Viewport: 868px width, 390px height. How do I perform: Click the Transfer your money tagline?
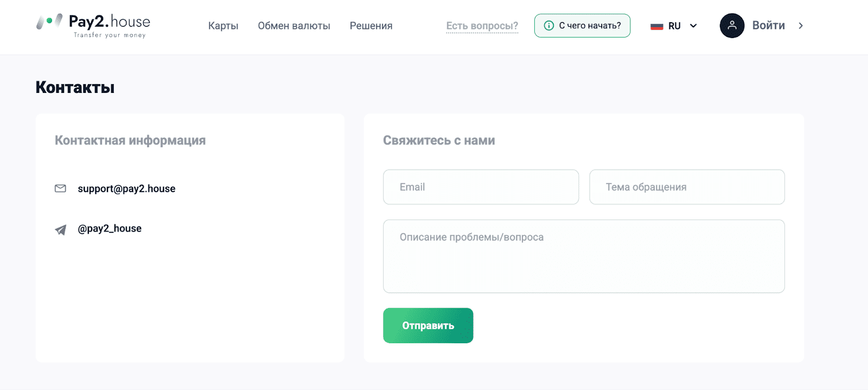(110, 35)
